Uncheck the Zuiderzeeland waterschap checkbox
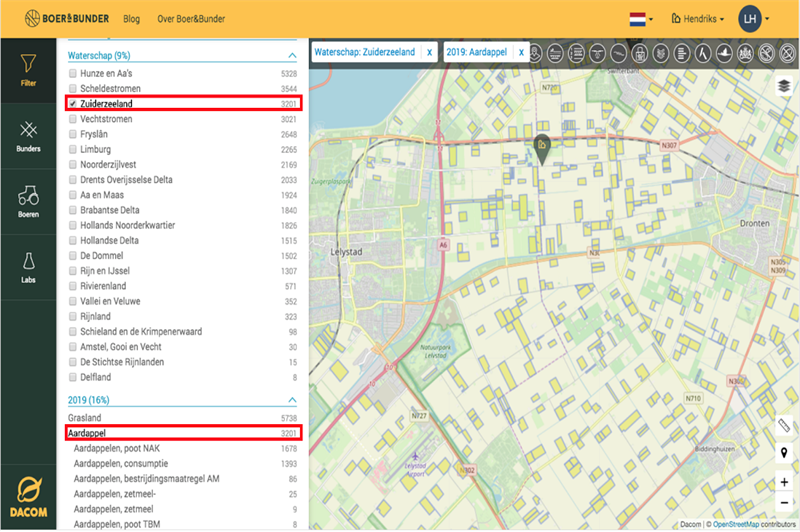 pyautogui.click(x=73, y=103)
